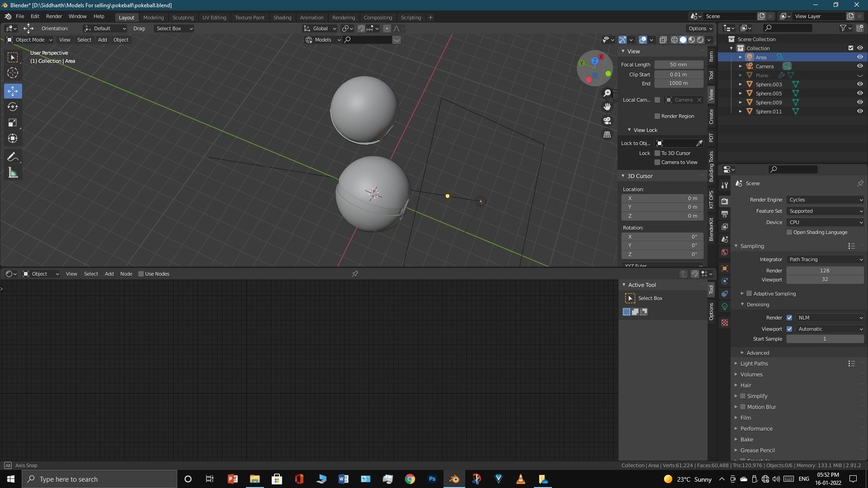Adjust the Render samples 128 field
The image size is (868, 488).
coord(825,271)
